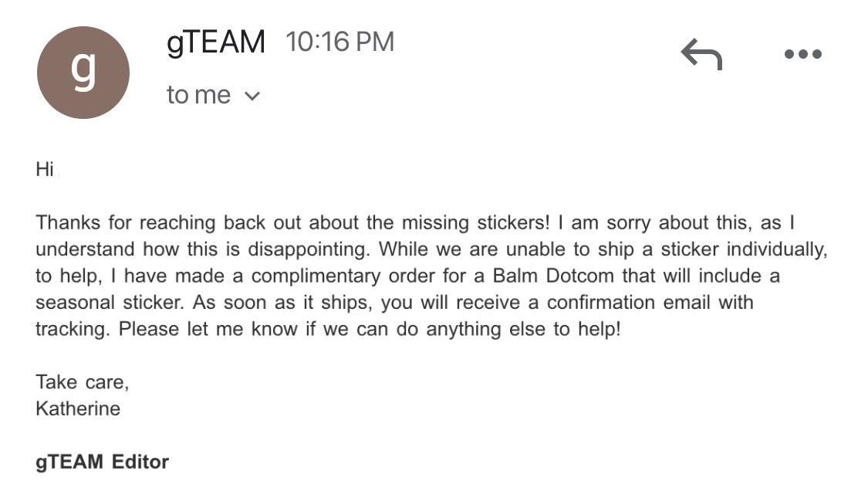Open the three-dot more options menu
Viewport: 868px width, 488px height.
(x=802, y=54)
